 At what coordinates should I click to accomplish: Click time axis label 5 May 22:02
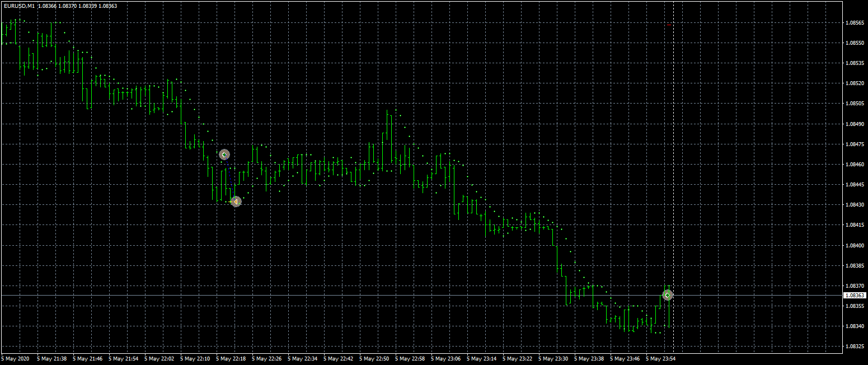159,358
